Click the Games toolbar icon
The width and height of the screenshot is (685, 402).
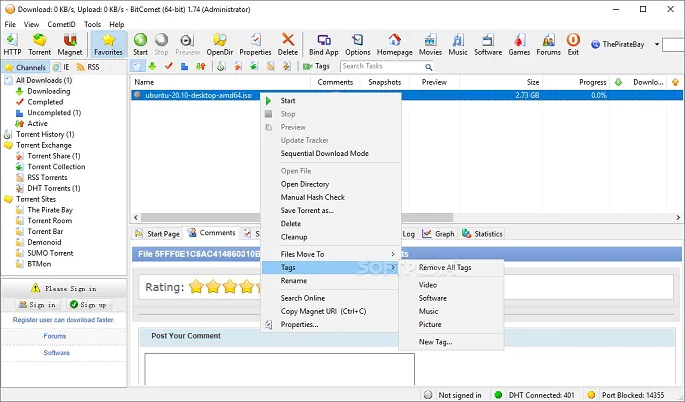click(x=519, y=44)
